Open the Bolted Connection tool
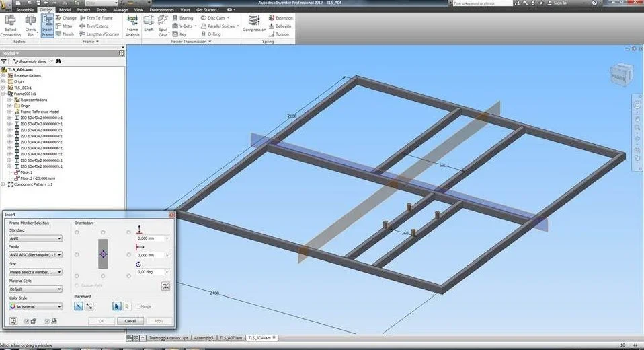The width and height of the screenshot is (644, 350). [x=10, y=26]
